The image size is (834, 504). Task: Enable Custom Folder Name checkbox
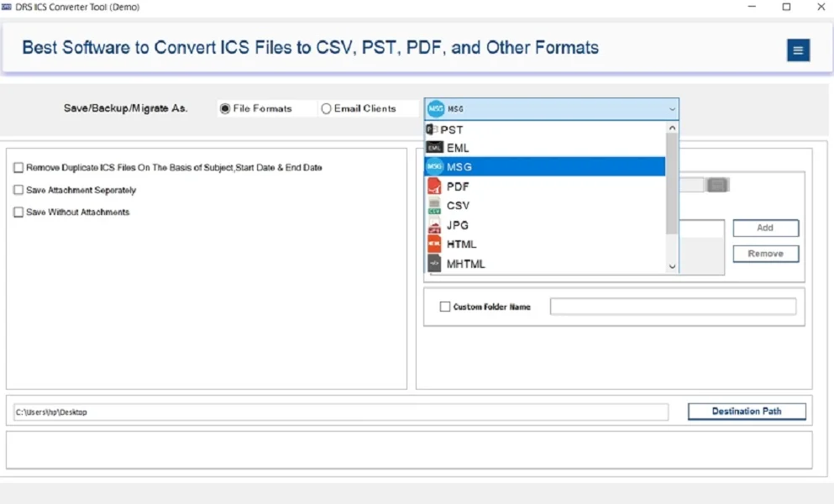(x=444, y=307)
